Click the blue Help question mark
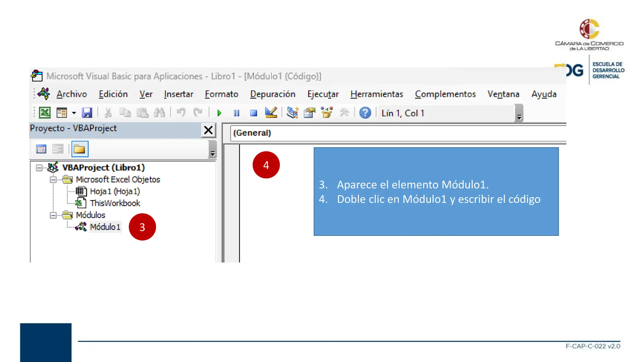The height and width of the screenshot is (362, 644). (365, 113)
